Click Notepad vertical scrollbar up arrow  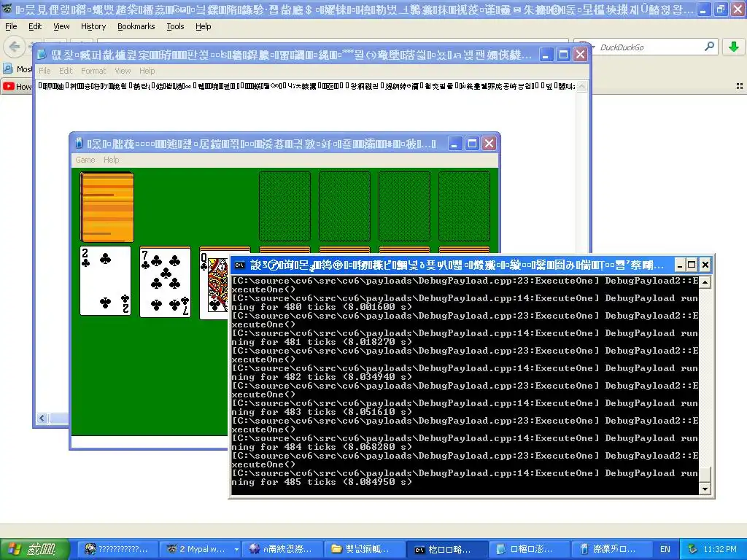pyautogui.click(x=581, y=86)
